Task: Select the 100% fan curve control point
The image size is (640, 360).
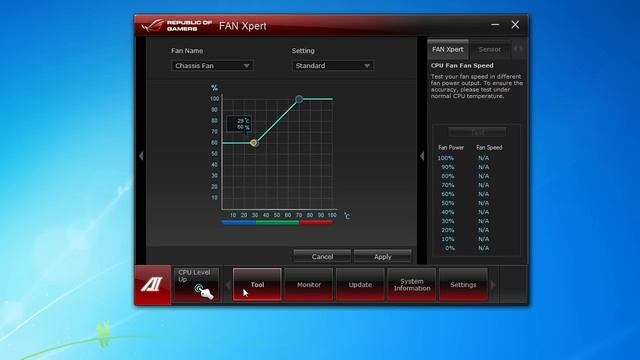Action: click(x=299, y=99)
